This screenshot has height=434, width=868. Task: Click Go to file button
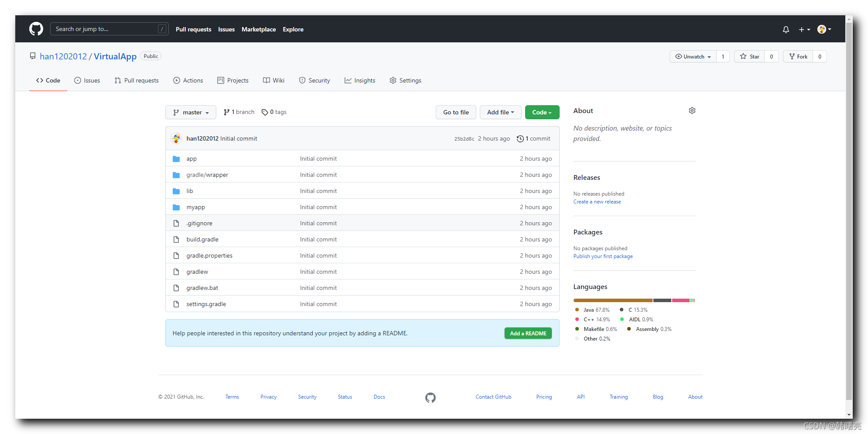click(456, 112)
